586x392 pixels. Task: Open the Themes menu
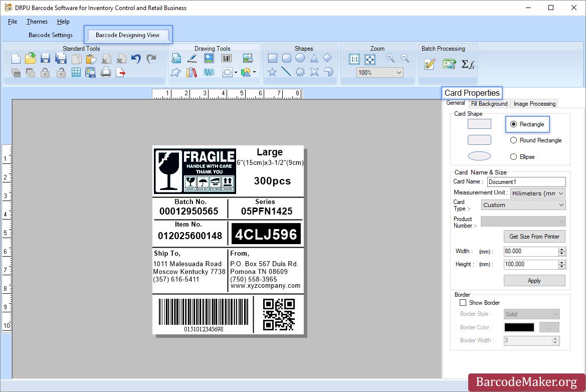(37, 21)
